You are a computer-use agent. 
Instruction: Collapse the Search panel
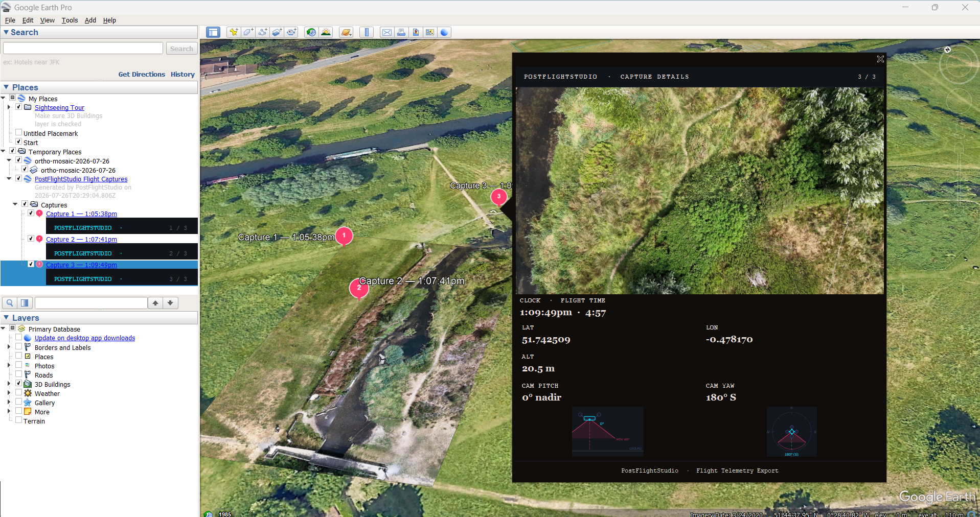pyautogui.click(x=6, y=32)
